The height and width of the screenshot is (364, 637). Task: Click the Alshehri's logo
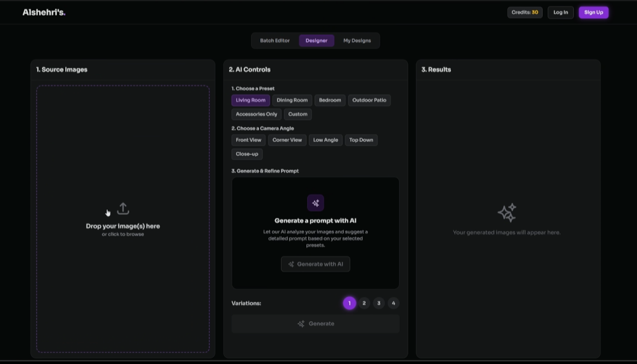pos(44,11)
